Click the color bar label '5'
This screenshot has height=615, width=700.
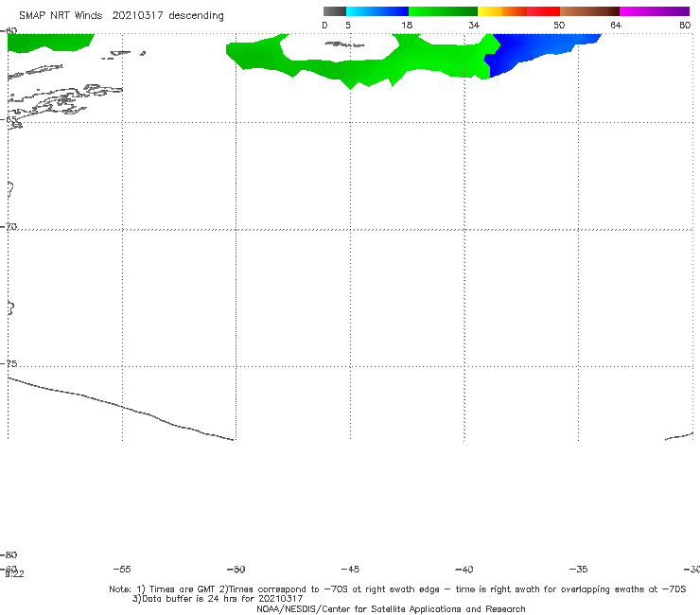348,25
